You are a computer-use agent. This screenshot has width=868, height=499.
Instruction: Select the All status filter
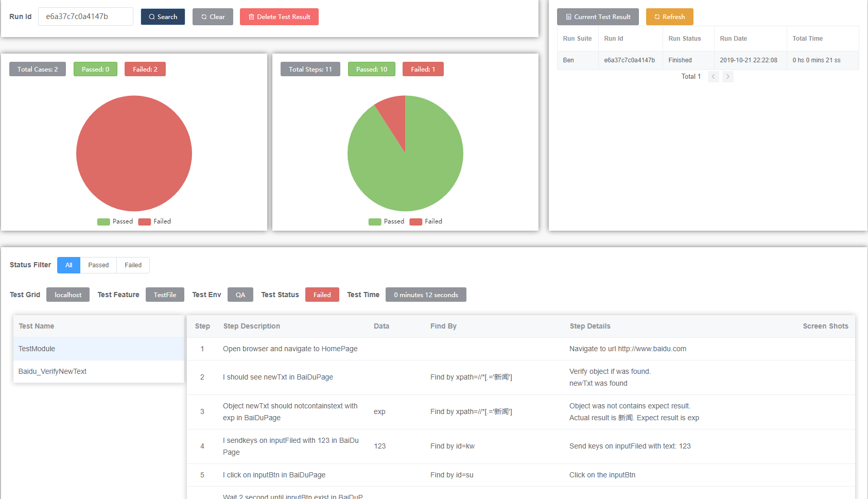pyautogui.click(x=69, y=265)
